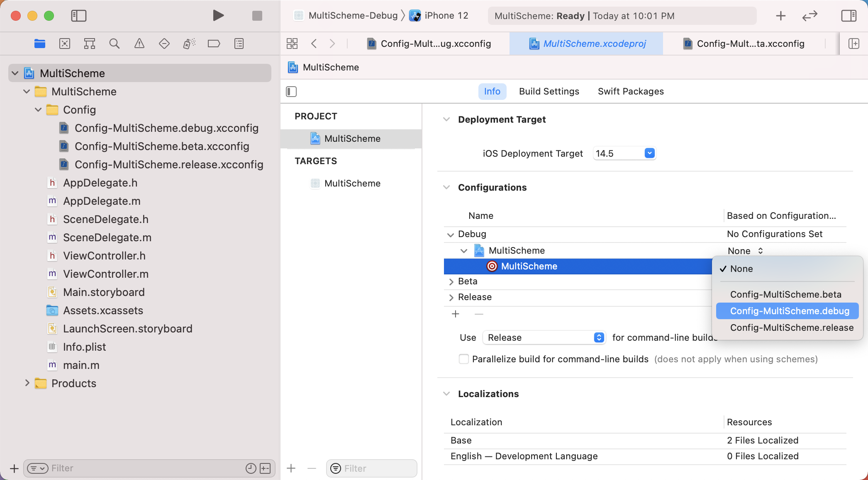The height and width of the screenshot is (480, 868).
Task: Click the Library plus button in toolbar
Action: pyautogui.click(x=780, y=16)
